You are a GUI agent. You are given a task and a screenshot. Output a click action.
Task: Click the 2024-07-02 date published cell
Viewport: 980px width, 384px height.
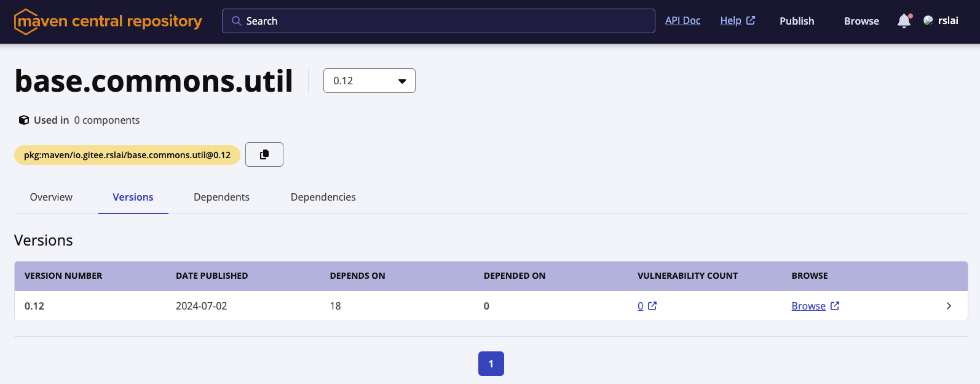point(201,306)
